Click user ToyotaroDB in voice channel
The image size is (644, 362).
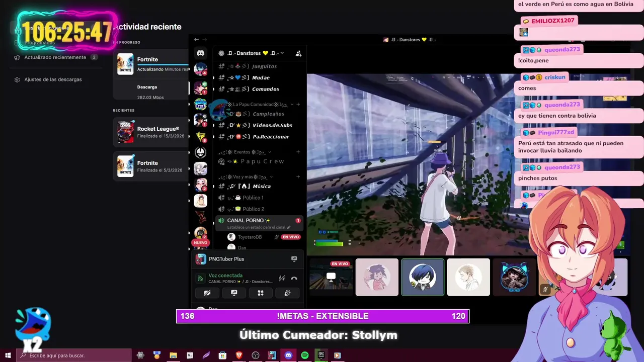tap(250, 237)
